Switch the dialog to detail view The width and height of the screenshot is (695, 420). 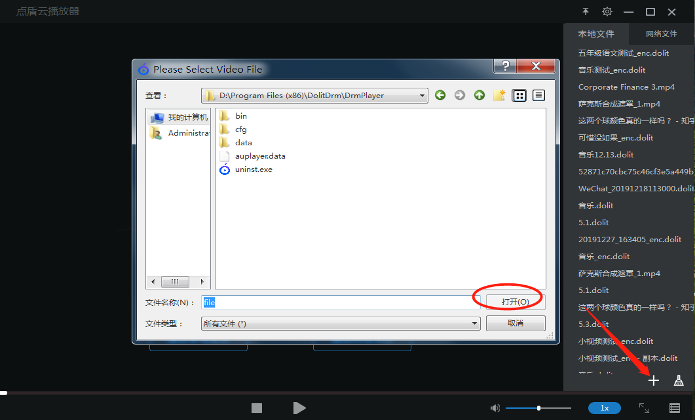click(538, 95)
